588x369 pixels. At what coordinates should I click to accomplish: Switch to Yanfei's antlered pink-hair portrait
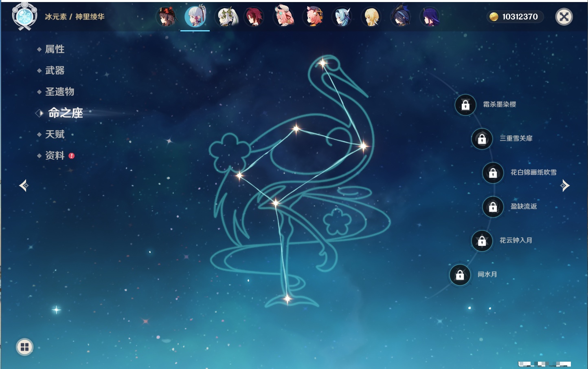coord(284,17)
